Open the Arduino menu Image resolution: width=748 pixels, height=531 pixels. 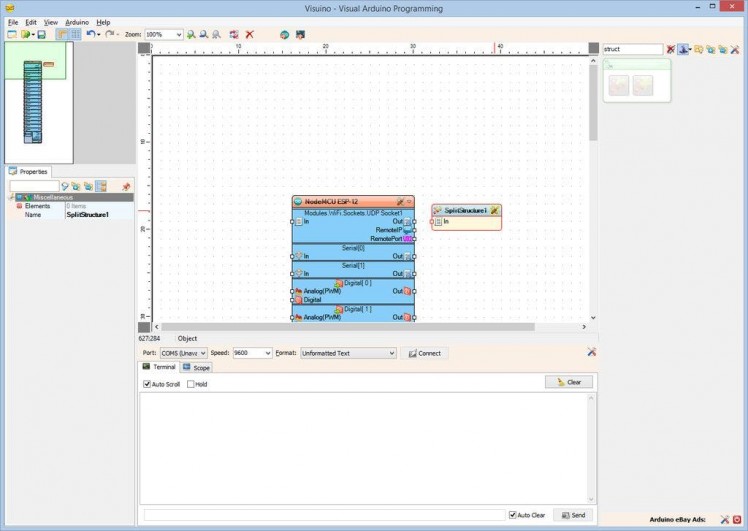[x=77, y=21]
